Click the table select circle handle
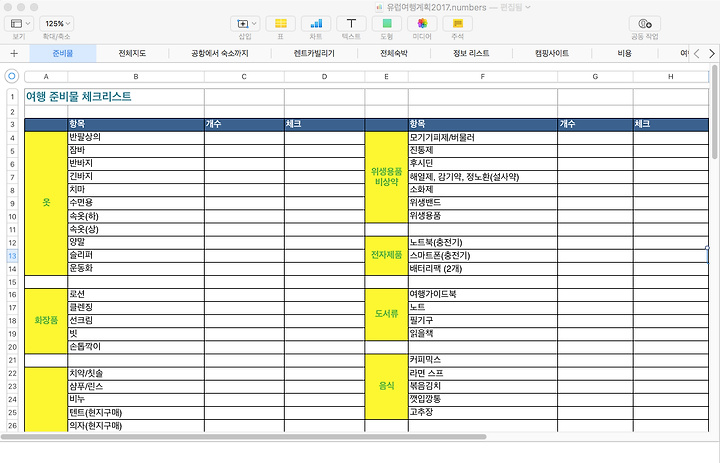Image resolution: width=720 pixels, height=463 pixels. tap(12, 76)
